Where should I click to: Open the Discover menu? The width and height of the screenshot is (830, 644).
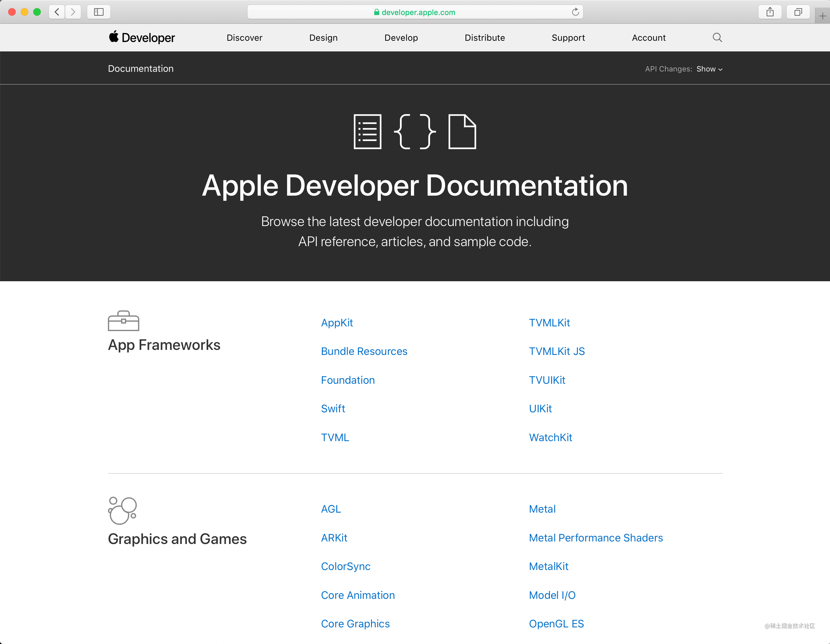pos(244,38)
